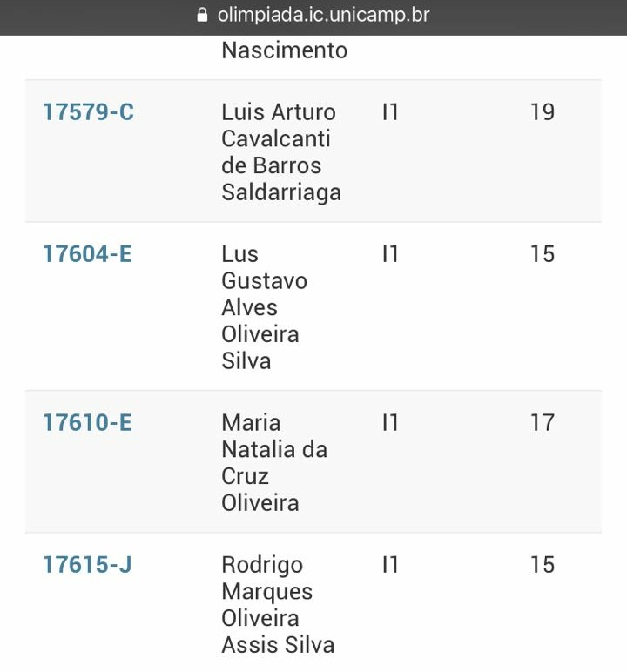Tap the score 17 for Maria Natalia
This screenshot has width=627, height=672.
[x=542, y=423]
